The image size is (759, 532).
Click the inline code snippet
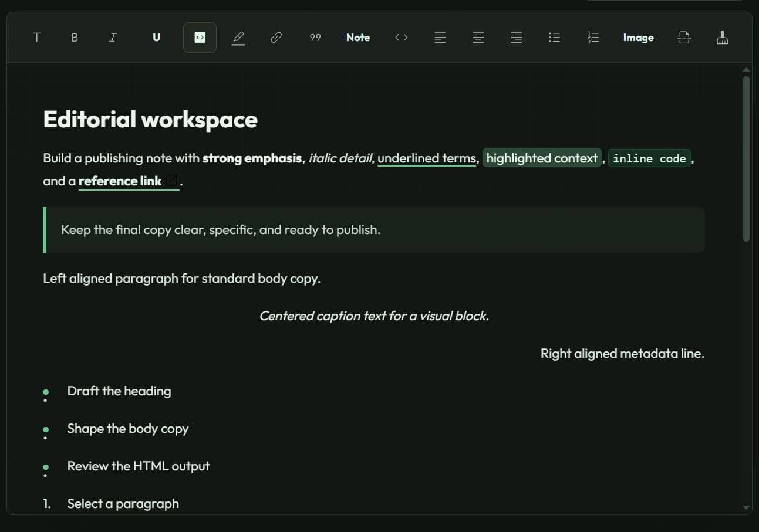649,158
